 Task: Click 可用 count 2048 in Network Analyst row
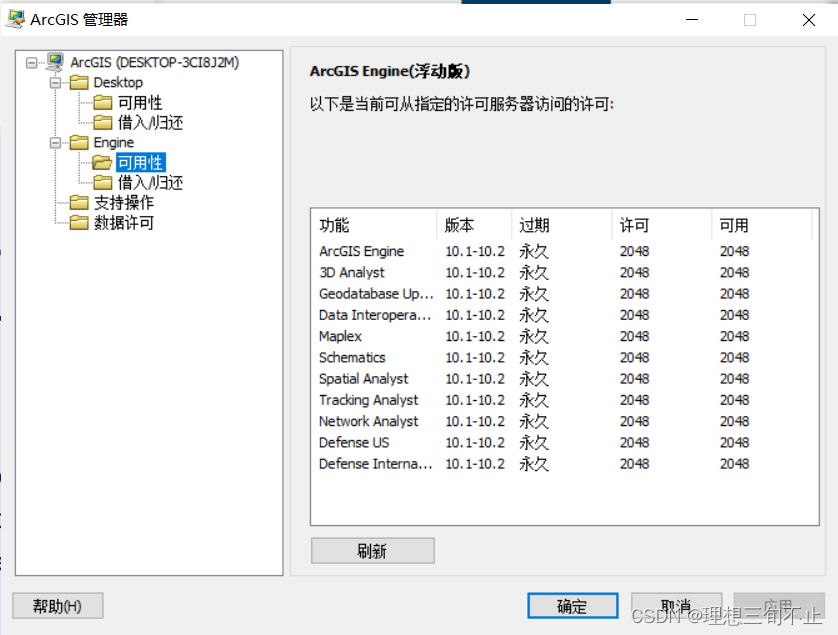734,421
